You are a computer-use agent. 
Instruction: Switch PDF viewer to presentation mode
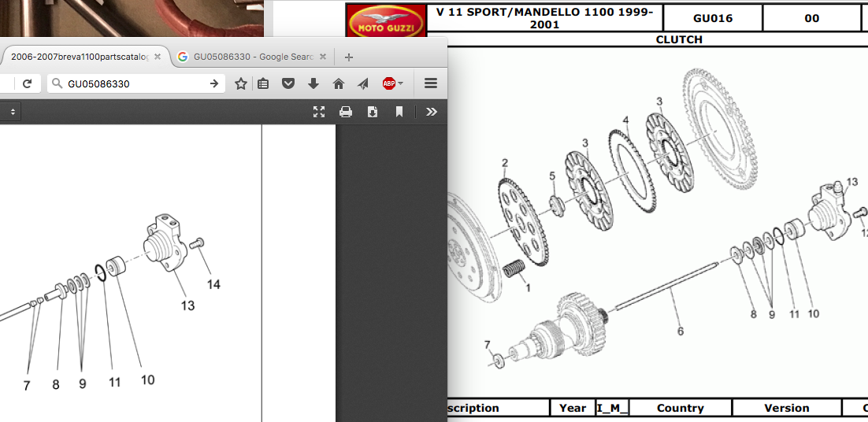[319, 112]
